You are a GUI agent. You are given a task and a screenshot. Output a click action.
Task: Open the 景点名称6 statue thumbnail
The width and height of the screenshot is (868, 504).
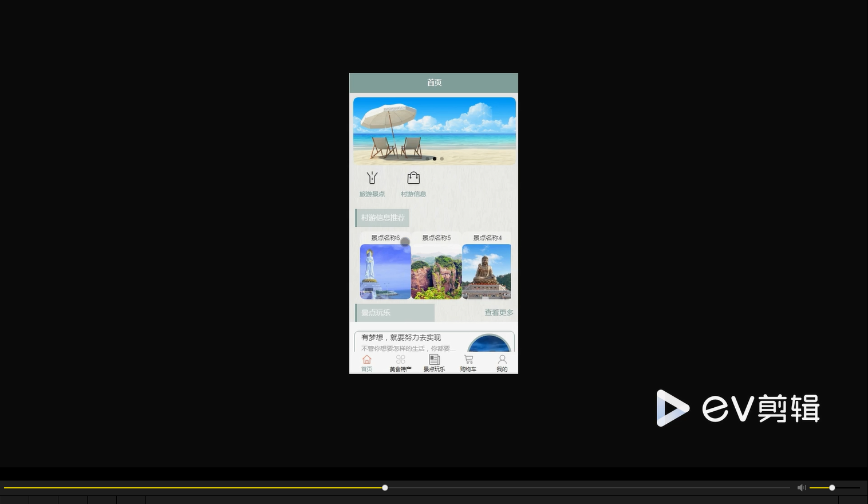(385, 271)
